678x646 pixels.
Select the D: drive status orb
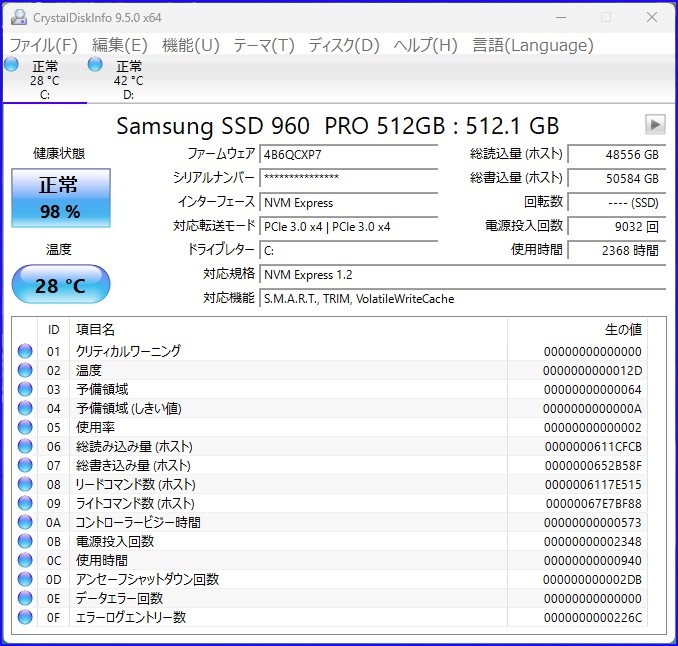[x=95, y=65]
